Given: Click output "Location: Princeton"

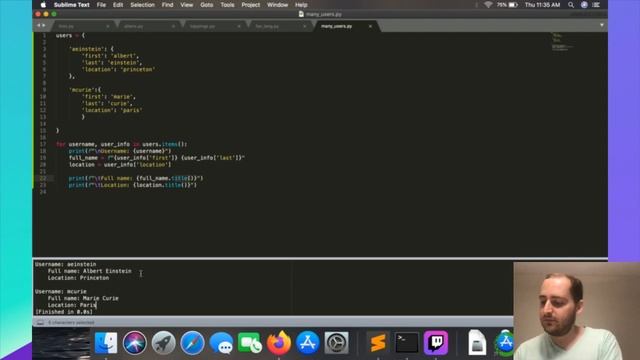Looking at the screenshot, I should click(x=78, y=278).
